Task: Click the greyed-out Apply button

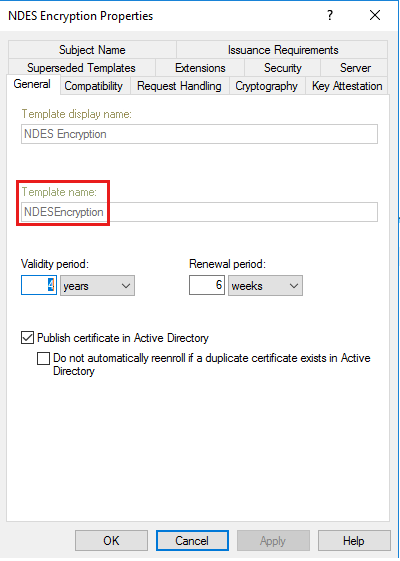Action: click(x=273, y=540)
